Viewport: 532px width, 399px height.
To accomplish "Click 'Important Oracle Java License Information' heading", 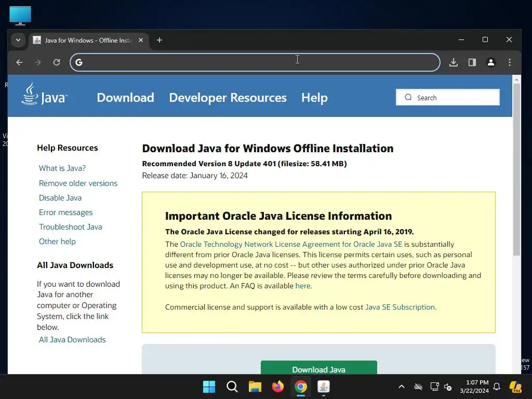I will pos(278,216).
